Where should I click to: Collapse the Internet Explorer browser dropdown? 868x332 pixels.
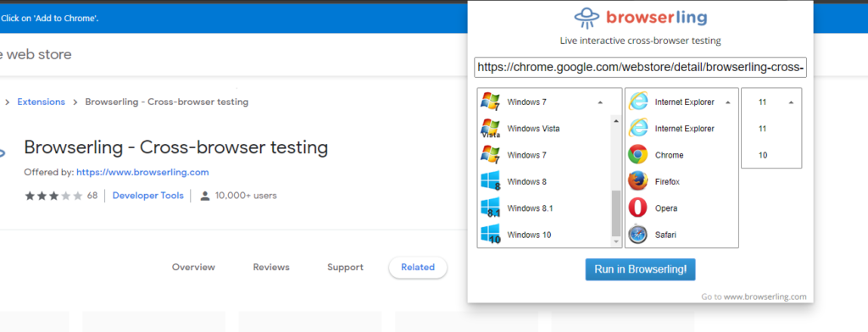(x=728, y=102)
